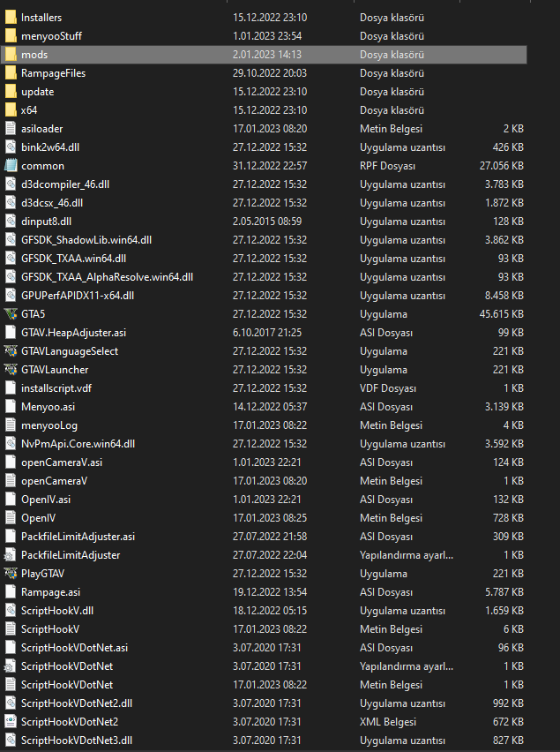Click the menyooStuff folder icon
This screenshot has width=560, height=752.
click(11, 36)
